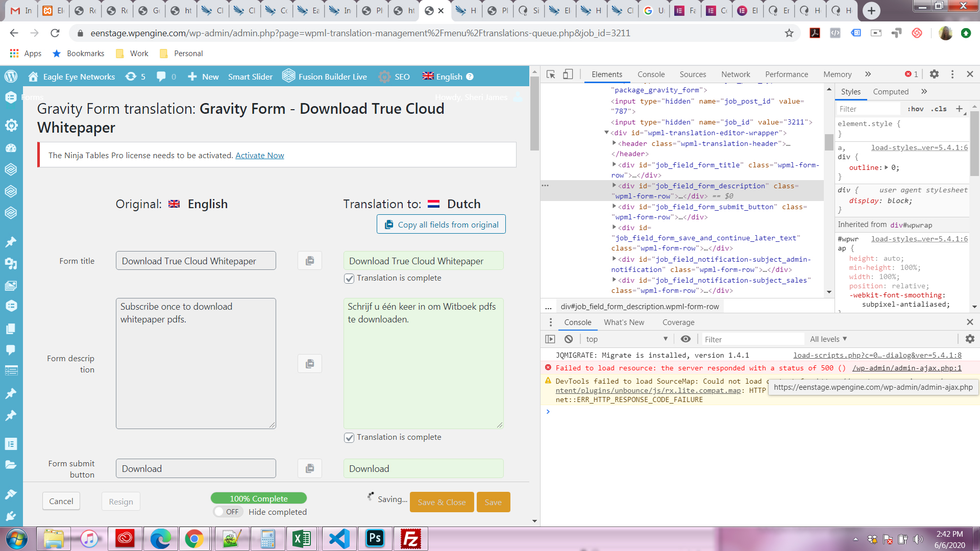980x551 pixels.
Task: Open DevTools customize three-dot menu
Action: pos(952,74)
